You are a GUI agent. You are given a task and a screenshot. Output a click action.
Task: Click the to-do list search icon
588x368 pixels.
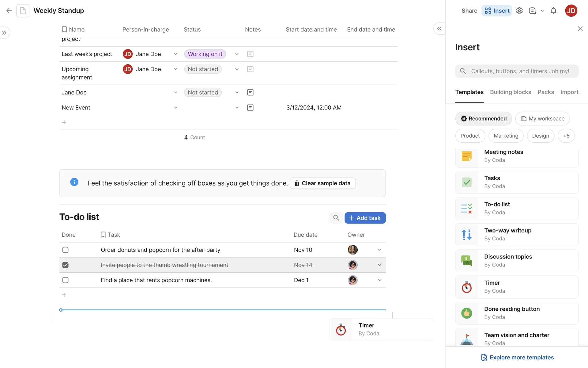point(336,218)
